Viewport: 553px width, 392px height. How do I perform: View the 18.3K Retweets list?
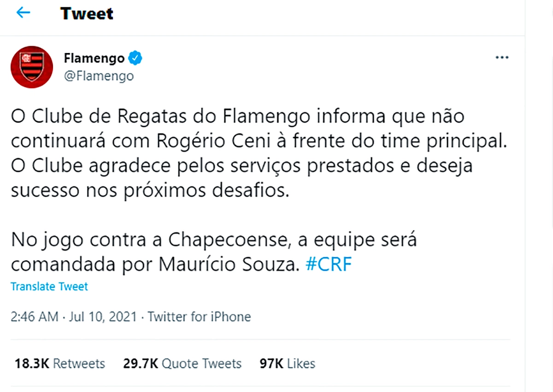click(x=60, y=363)
